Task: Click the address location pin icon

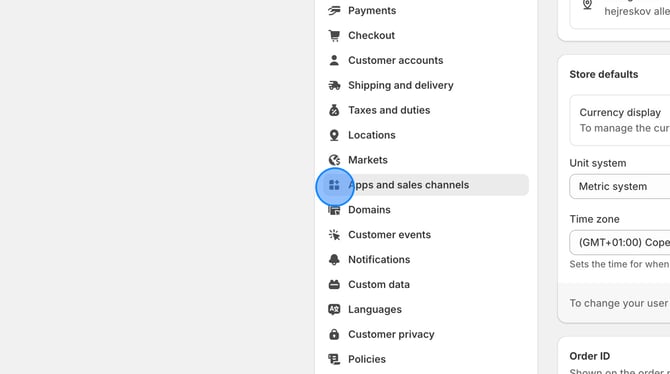Action: (x=588, y=5)
